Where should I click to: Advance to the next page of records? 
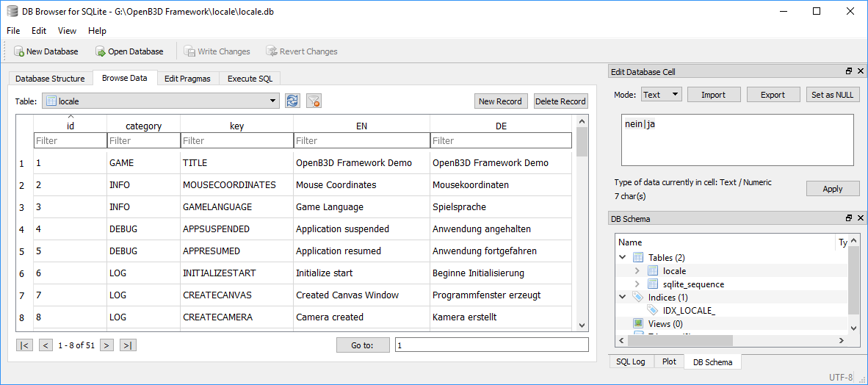[x=106, y=345]
